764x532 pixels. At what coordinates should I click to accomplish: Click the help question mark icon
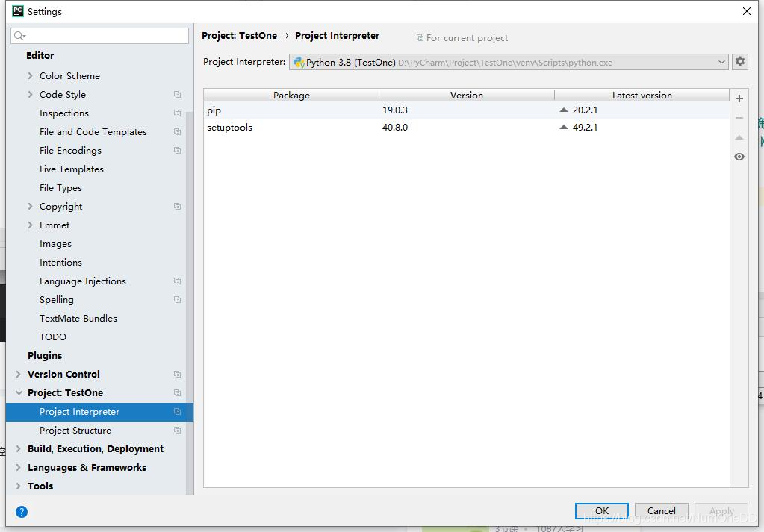22,512
